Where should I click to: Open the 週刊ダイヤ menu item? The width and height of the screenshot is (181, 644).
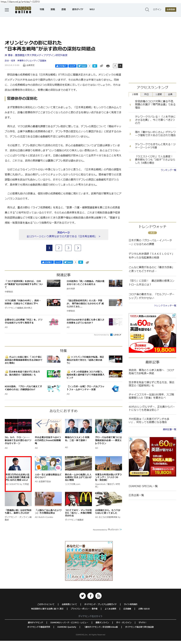(78, 10)
